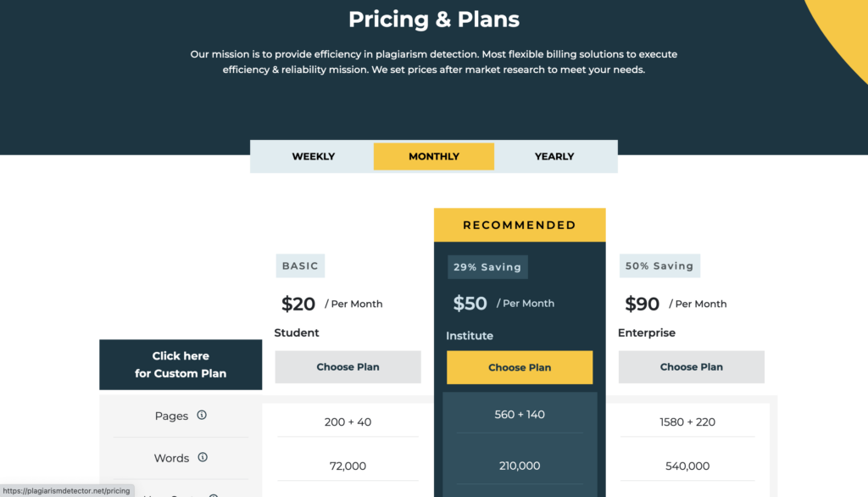This screenshot has height=497, width=868.
Task: Switch to the YEARLY billing tab
Action: 554,156
